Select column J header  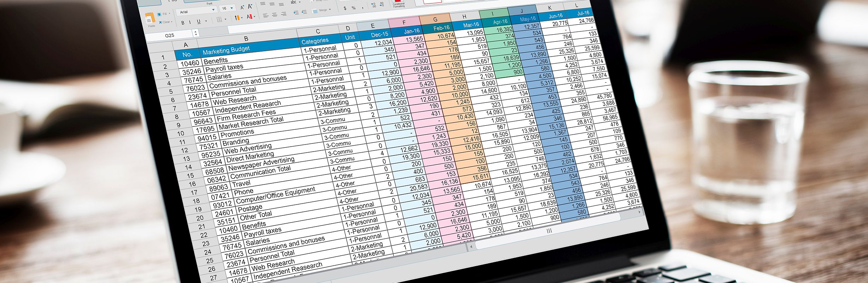pos(522,11)
